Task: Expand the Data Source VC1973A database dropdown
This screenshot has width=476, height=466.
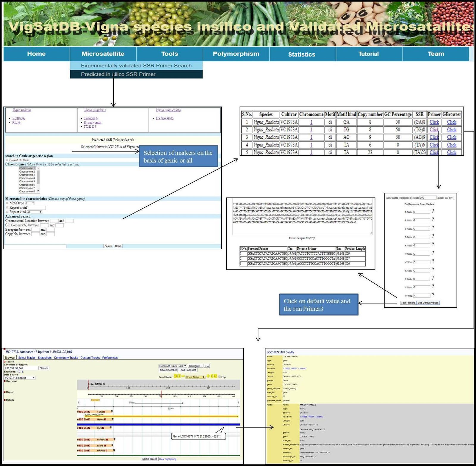Action: point(20,378)
